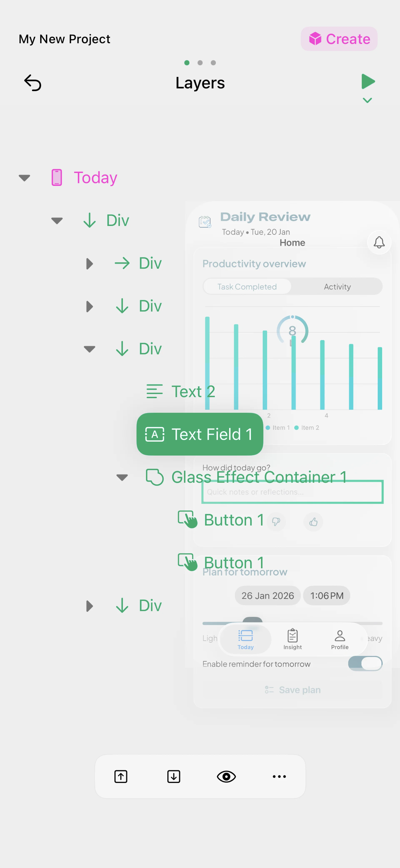Collapse the Today screen tree node
Image resolution: width=400 pixels, height=868 pixels.
tap(24, 177)
